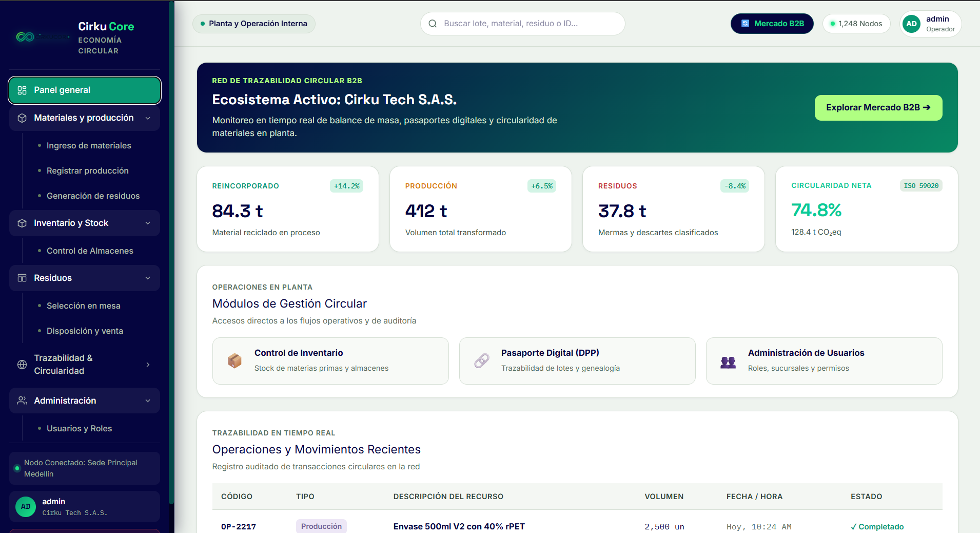
Task: Collapse the Inventario y Stock chevron
Action: point(148,223)
